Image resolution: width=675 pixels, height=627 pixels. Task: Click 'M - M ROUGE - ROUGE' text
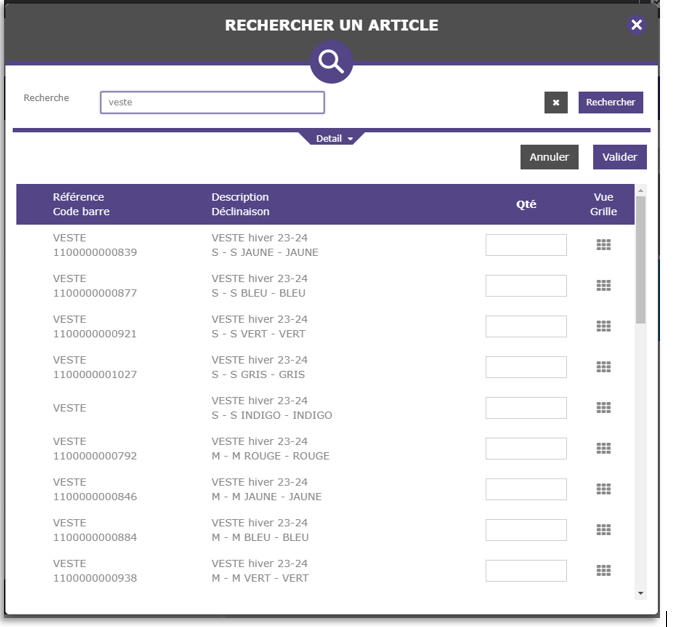pos(270,456)
